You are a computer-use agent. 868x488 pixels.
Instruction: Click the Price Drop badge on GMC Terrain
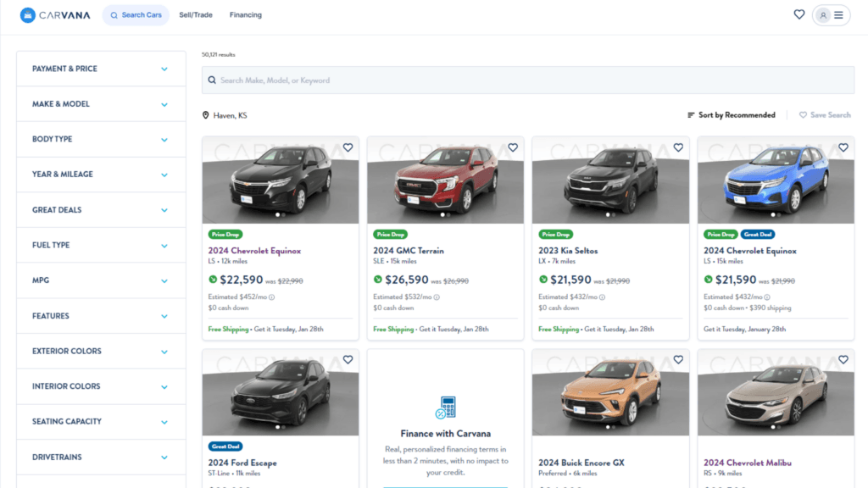pyautogui.click(x=390, y=235)
